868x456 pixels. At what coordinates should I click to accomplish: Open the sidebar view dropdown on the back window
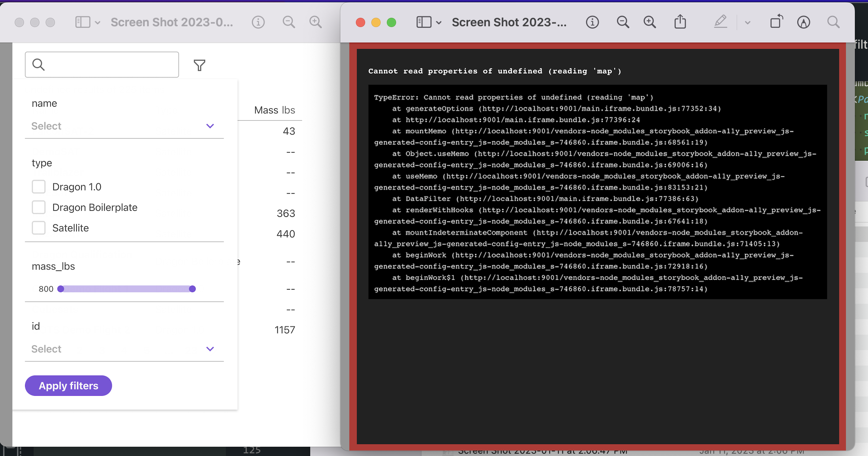tap(97, 22)
